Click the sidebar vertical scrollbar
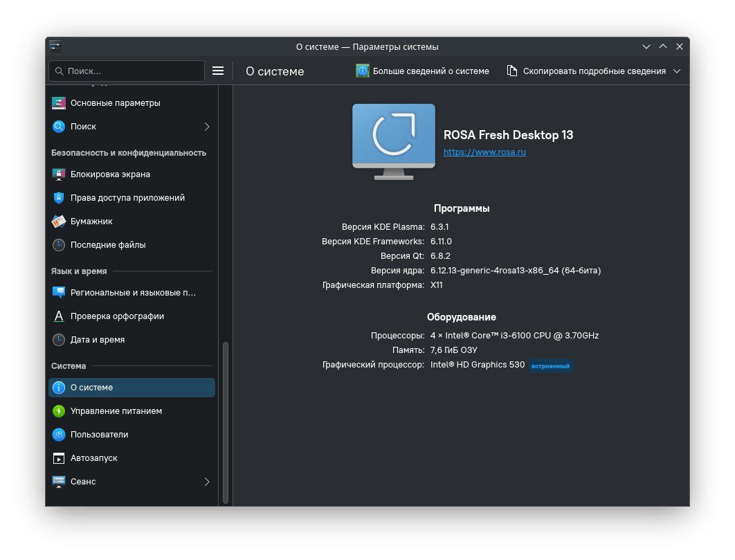Image resolution: width=735 pixels, height=560 pixels. (225, 422)
